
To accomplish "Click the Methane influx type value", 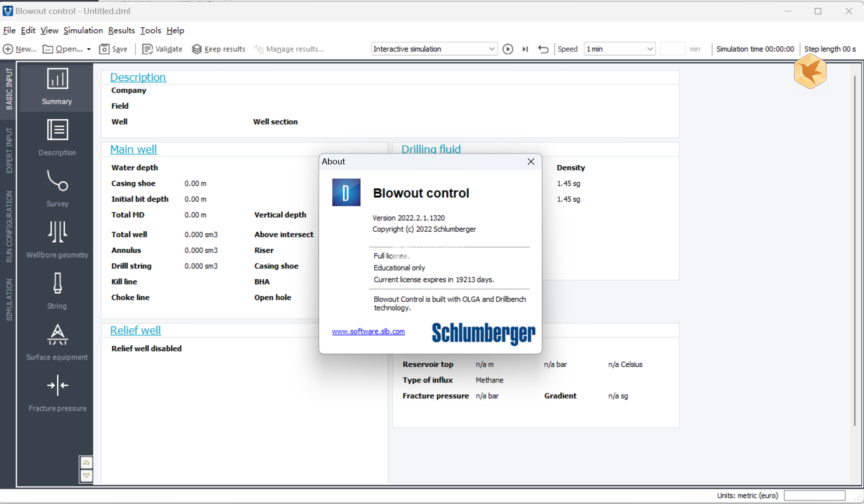I will 489,380.
